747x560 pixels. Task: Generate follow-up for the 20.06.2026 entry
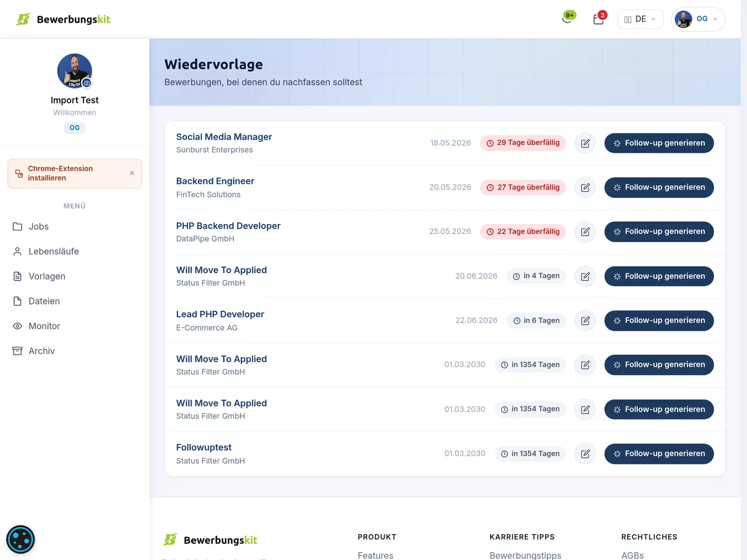coord(659,276)
